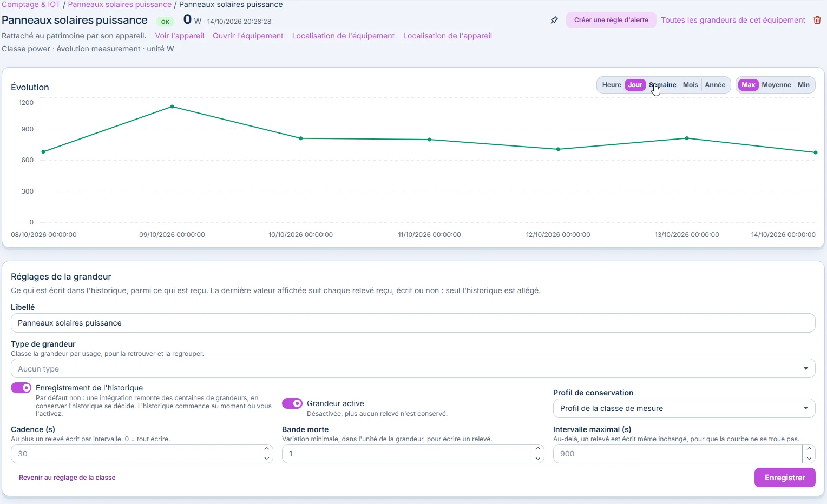Go to Comptage & IOT breadcrumb
The width and height of the screenshot is (827, 504).
click(x=31, y=4)
